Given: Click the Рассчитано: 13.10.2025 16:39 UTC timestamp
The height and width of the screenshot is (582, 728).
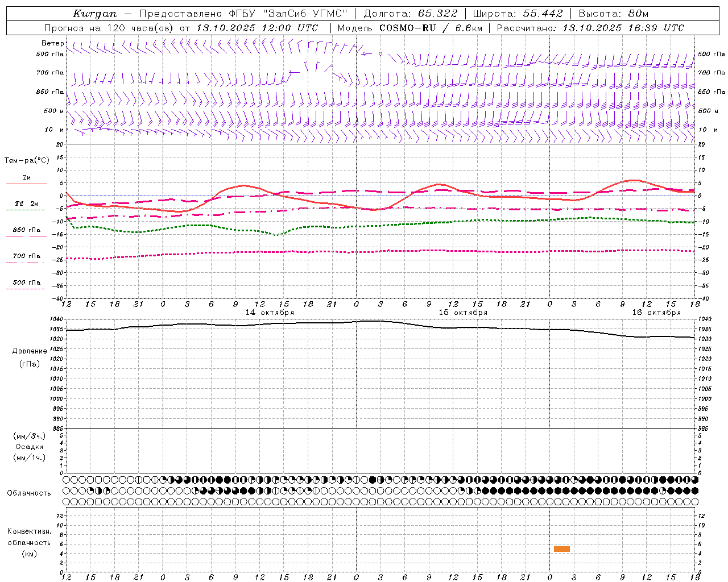Looking at the screenshot, I should coord(590,28).
